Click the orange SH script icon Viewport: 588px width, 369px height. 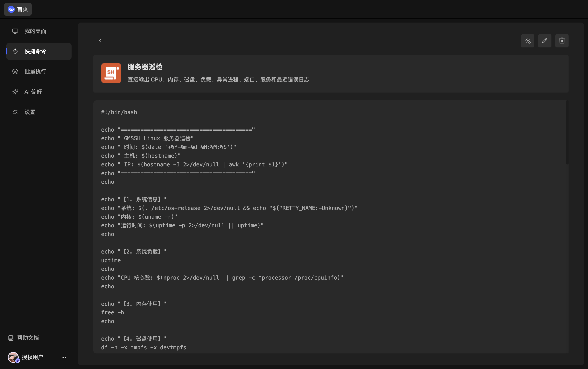pos(111,73)
